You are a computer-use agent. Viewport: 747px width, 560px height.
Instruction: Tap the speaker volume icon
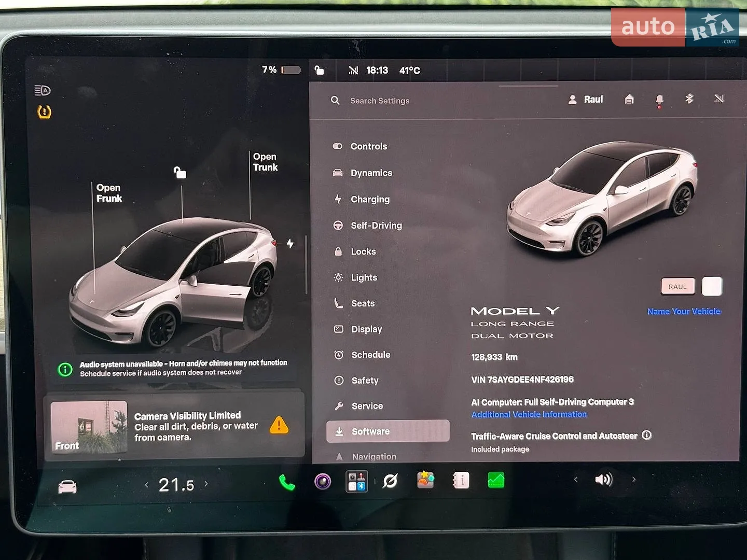click(x=604, y=479)
